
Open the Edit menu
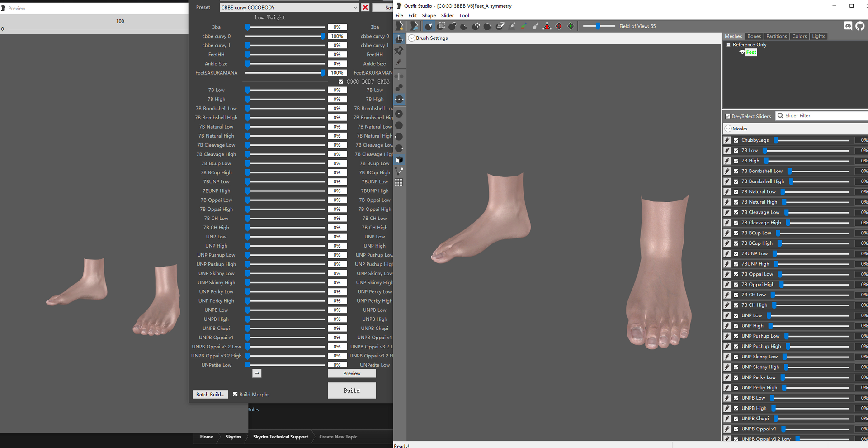[x=413, y=15]
